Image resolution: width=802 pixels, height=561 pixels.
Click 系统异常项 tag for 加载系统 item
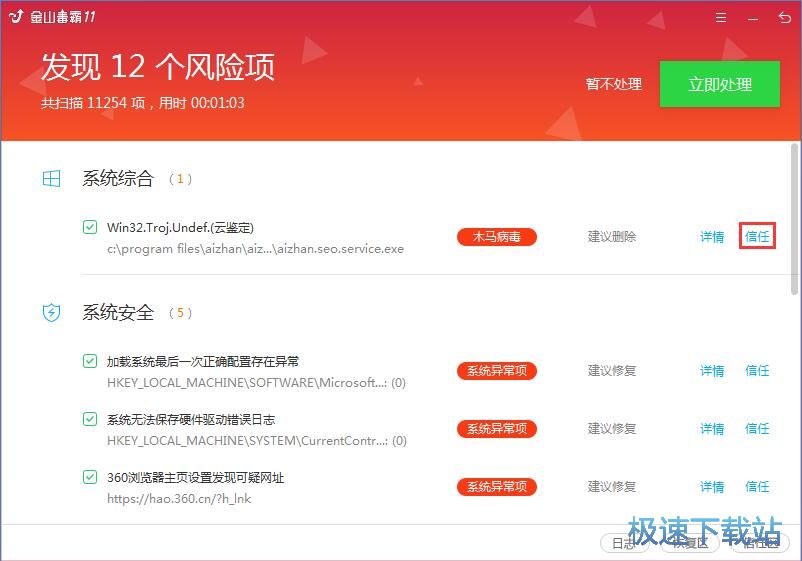[497, 371]
